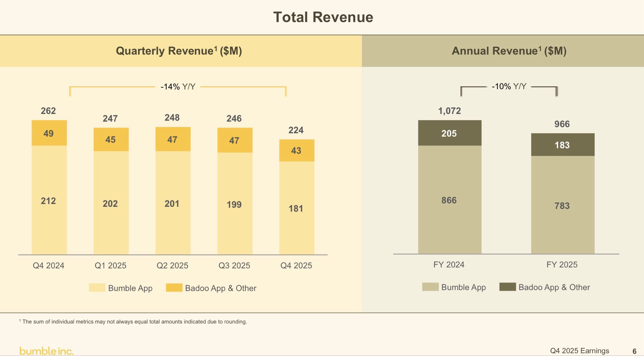Click the -14% Y/Y label
Image resolution: width=644 pixels, height=356 pixels.
[x=178, y=87]
